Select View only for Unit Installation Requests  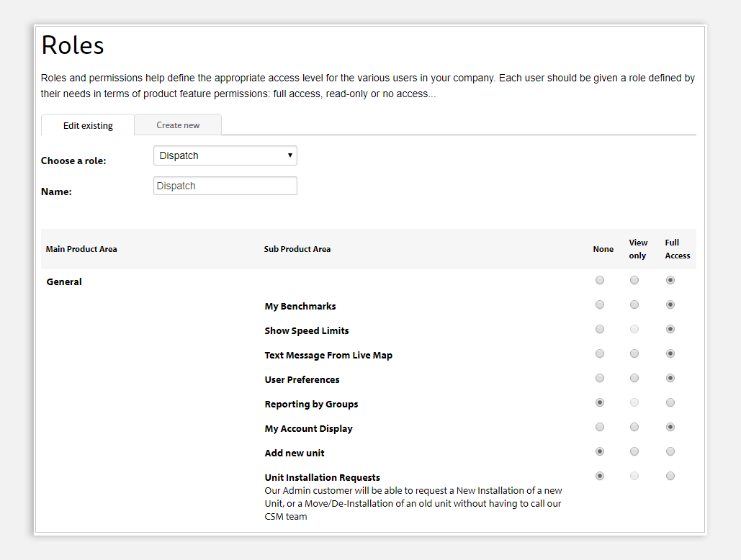(x=634, y=476)
